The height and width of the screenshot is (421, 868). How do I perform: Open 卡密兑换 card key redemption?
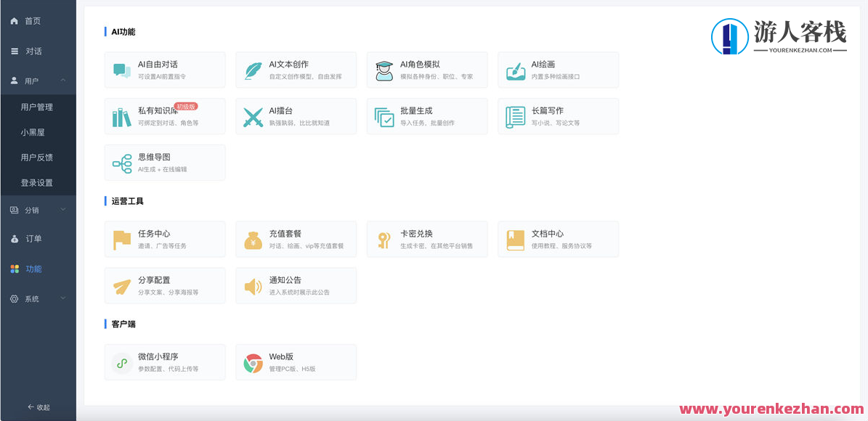[x=426, y=239]
